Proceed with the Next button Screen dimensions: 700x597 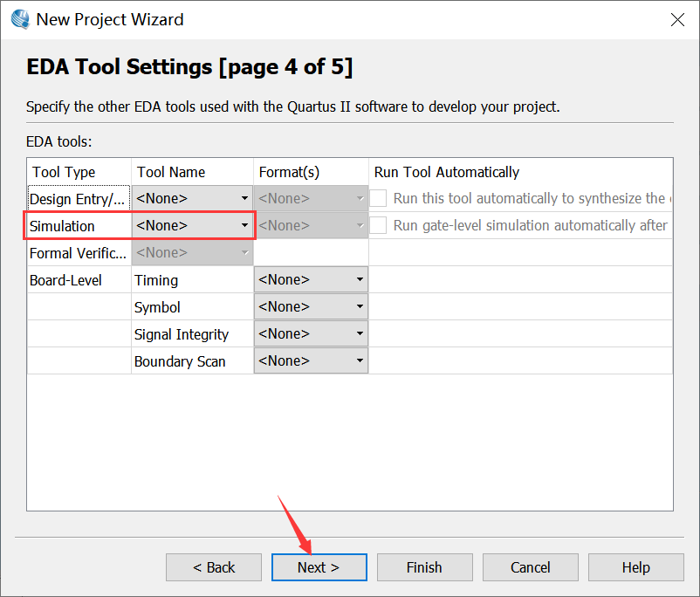[319, 567]
